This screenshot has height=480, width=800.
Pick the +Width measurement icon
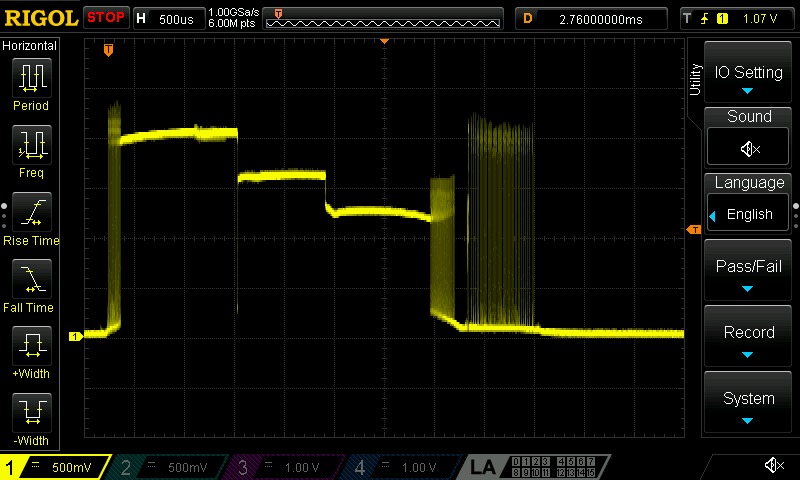[32, 346]
